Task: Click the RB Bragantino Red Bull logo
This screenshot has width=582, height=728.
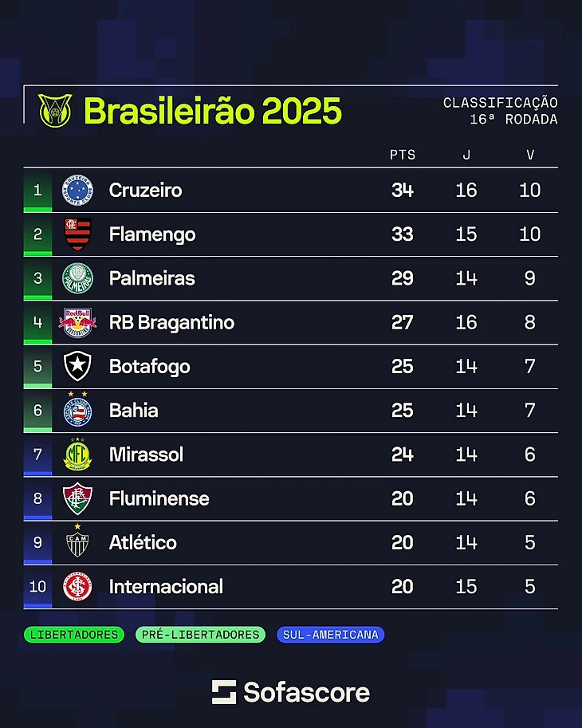Action: click(77, 322)
